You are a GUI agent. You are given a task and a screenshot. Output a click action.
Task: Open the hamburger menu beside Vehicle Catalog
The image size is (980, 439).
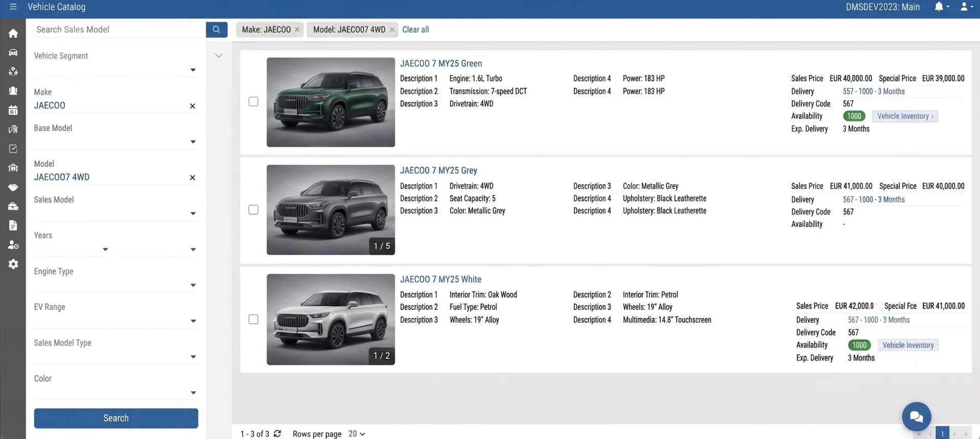tap(13, 7)
